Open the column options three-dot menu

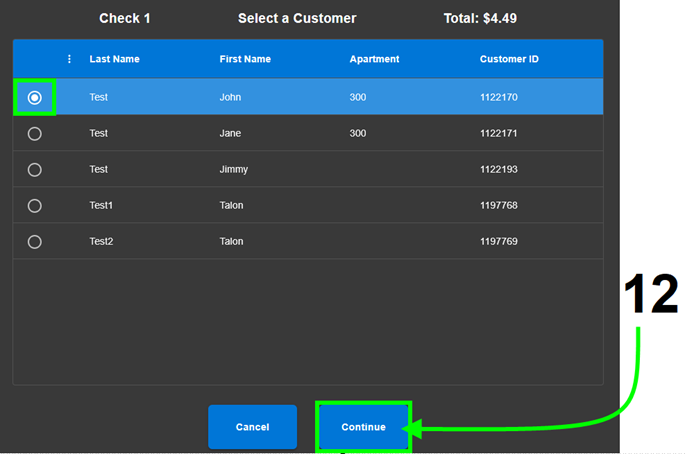coord(69,59)
